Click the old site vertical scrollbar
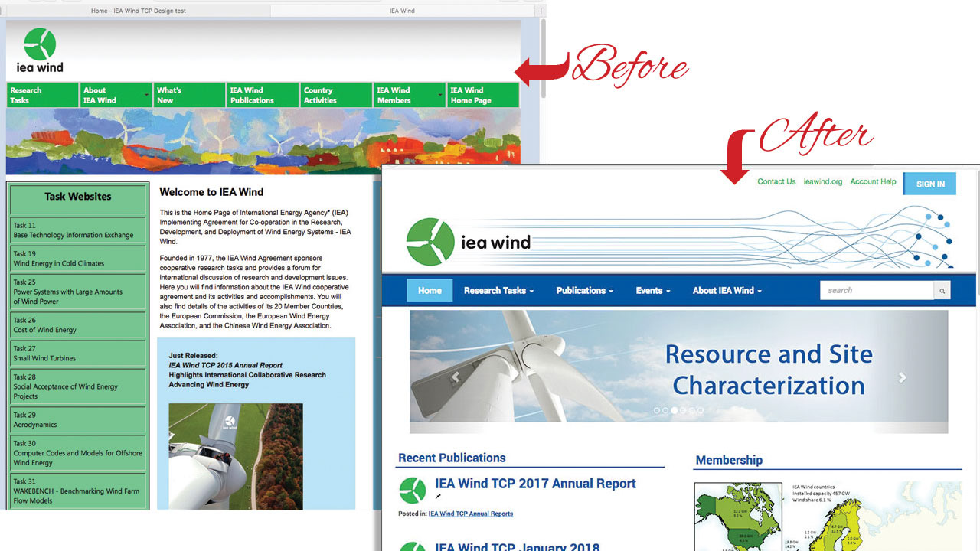Viewport: 980px width, 551px height. [544, 57]
